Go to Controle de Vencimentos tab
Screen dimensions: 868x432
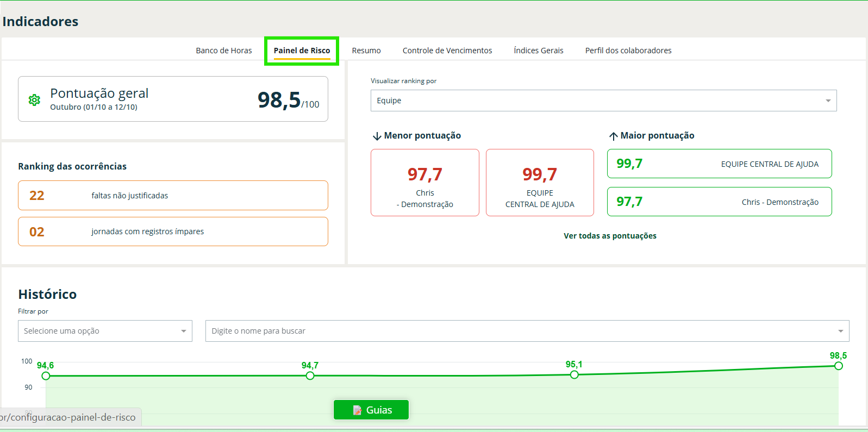(447, 51)
